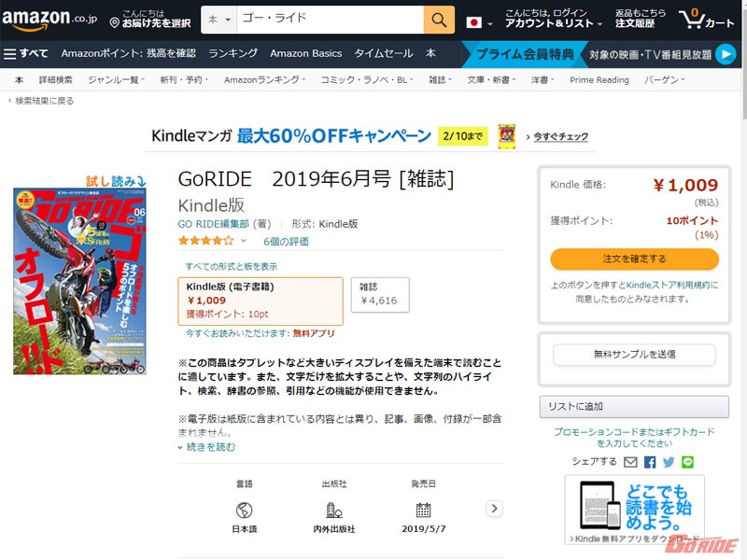The width and height of the screenshot is (747, 560).
Task: Expand the Amazonランキング submenu
Action: (x=264, y=80)
